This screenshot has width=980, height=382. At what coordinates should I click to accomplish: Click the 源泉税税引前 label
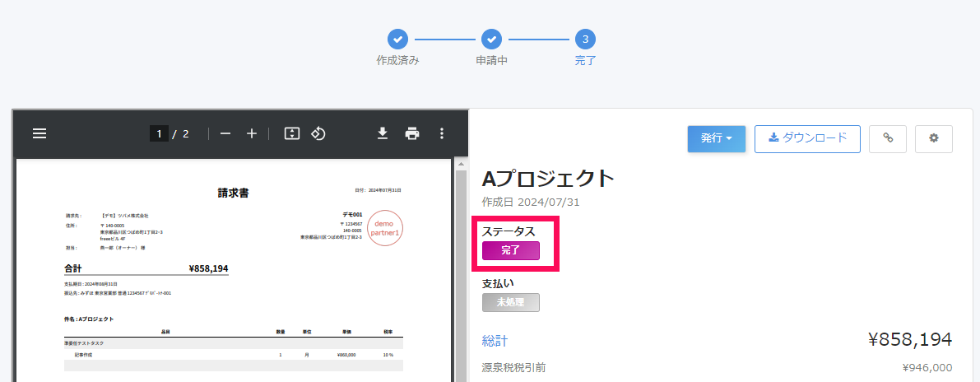pyautogui.click(x=513, y=368)
